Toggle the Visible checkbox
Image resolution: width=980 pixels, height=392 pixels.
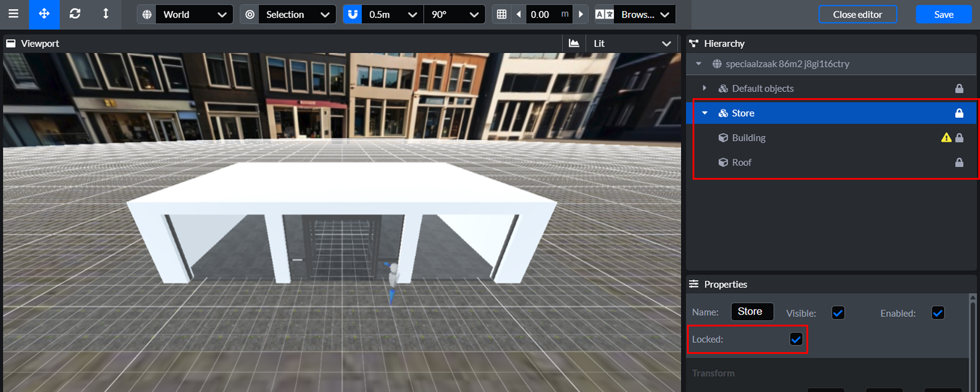point(838,313)
